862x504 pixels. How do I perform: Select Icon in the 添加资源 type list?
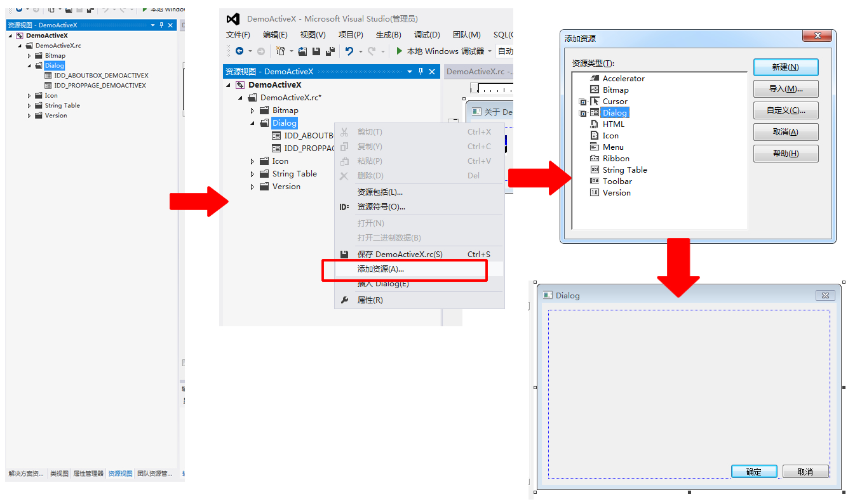click(x=610, y=135)
